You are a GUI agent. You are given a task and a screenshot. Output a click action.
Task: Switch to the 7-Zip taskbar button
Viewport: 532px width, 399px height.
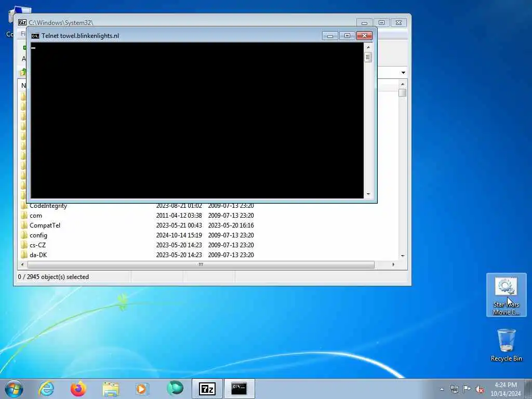click(x=207, y=389)
